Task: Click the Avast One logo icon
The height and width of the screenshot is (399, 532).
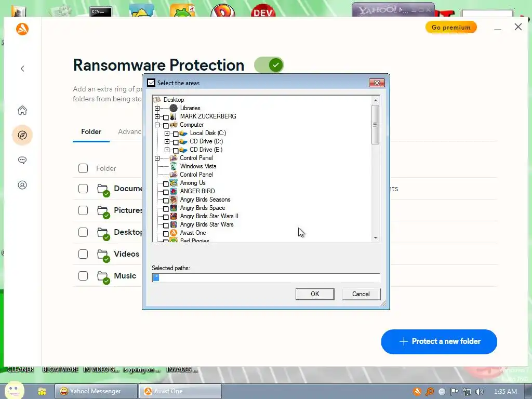Action: click(22, 29)
